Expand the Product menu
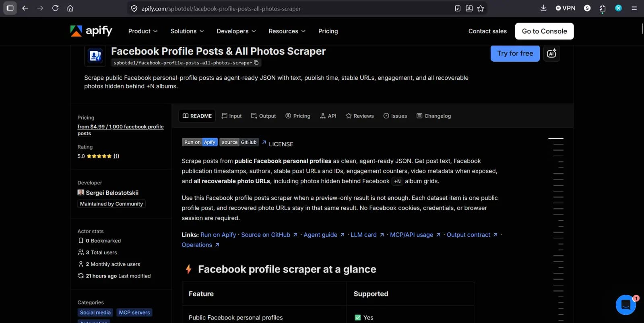The image size is (644, 323). (x=143, y=31)
